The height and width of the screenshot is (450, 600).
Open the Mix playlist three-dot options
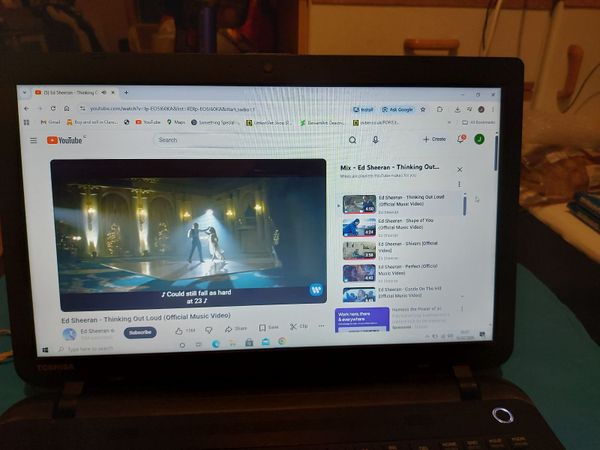[x=460, y=184]
